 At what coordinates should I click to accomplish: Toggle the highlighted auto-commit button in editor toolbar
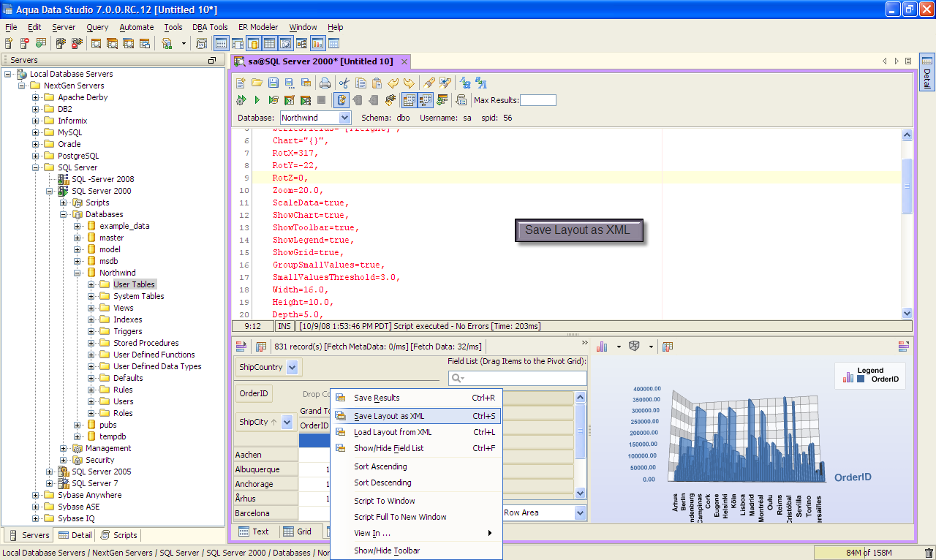coord(340,100)
